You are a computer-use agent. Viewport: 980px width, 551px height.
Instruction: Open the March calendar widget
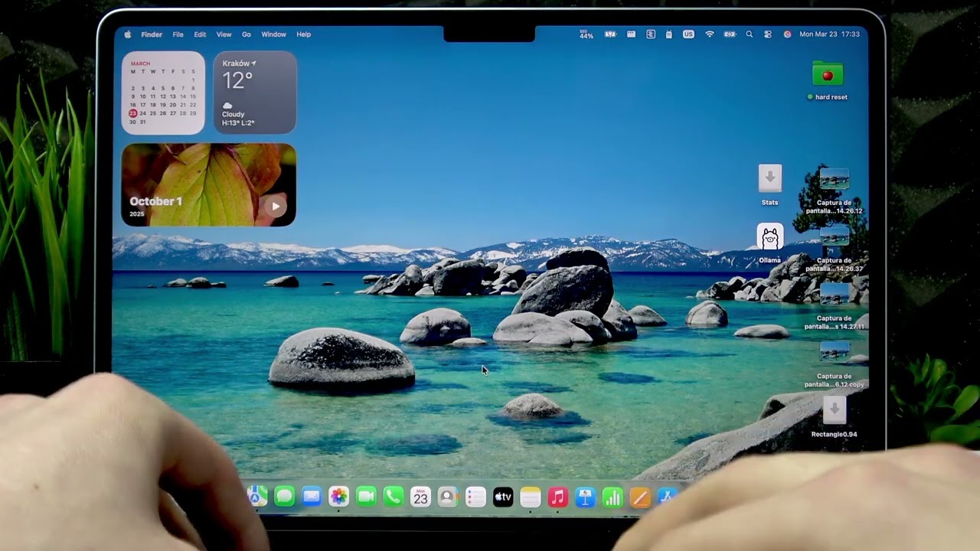[x=163, y=93]
